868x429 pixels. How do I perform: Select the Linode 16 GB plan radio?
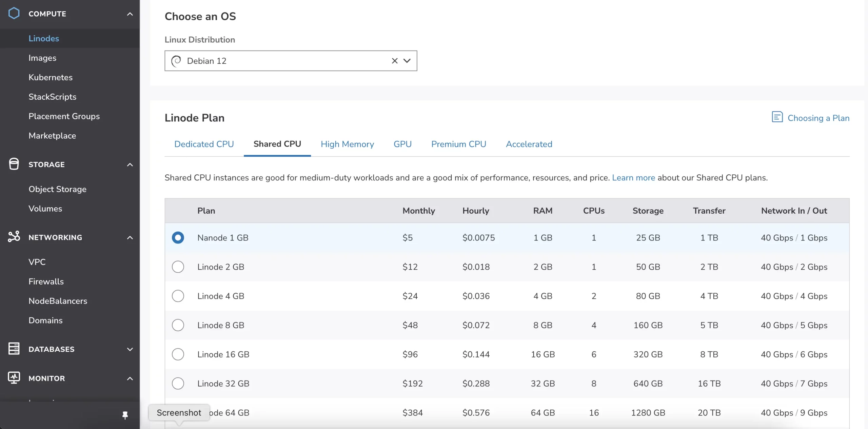pyautogui.click(x=178, y=354)
